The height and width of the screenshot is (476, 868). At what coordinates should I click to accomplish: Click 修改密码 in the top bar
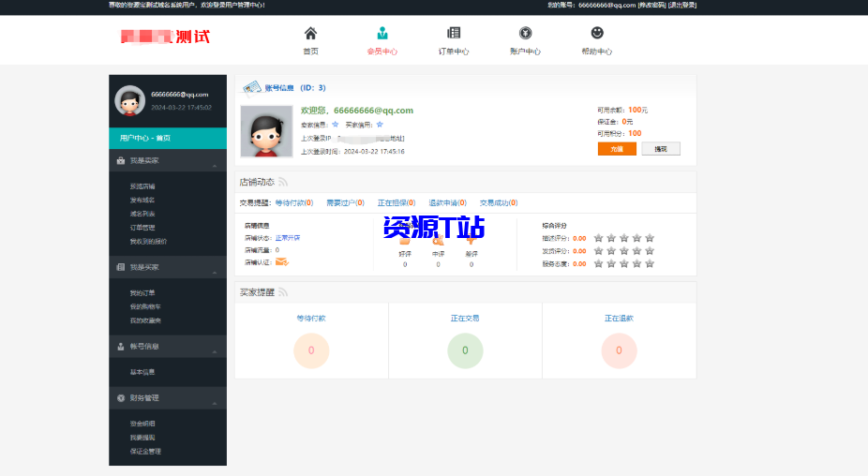pyautogui.click(x=652, y=5)
